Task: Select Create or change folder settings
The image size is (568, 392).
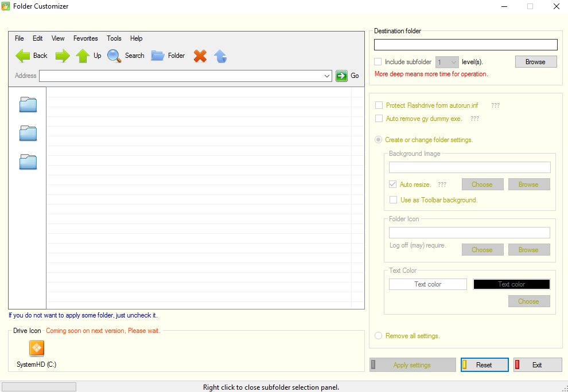Action: (378, 140)
